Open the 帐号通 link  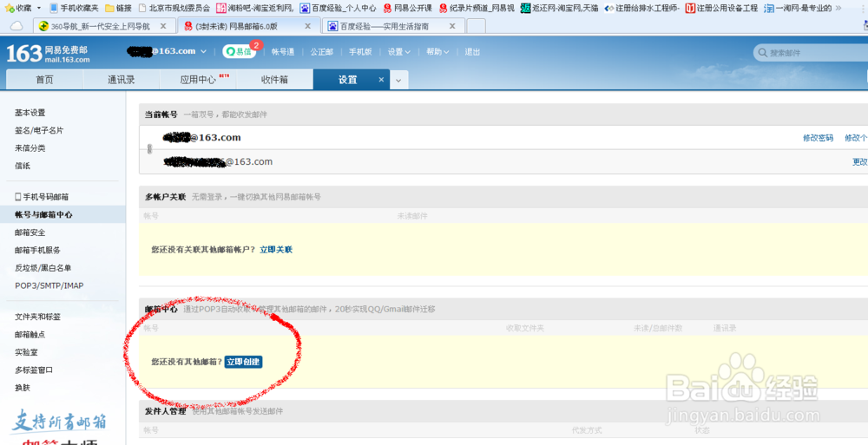282,51
